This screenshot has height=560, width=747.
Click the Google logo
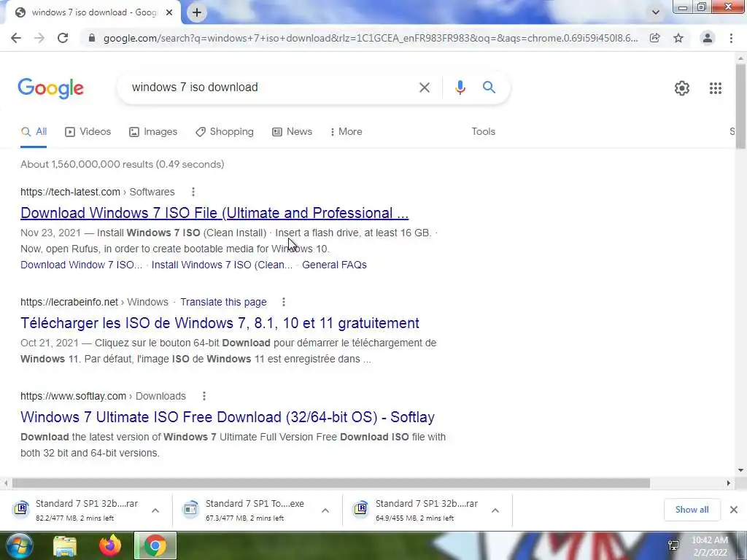click(x=50, y=88)
